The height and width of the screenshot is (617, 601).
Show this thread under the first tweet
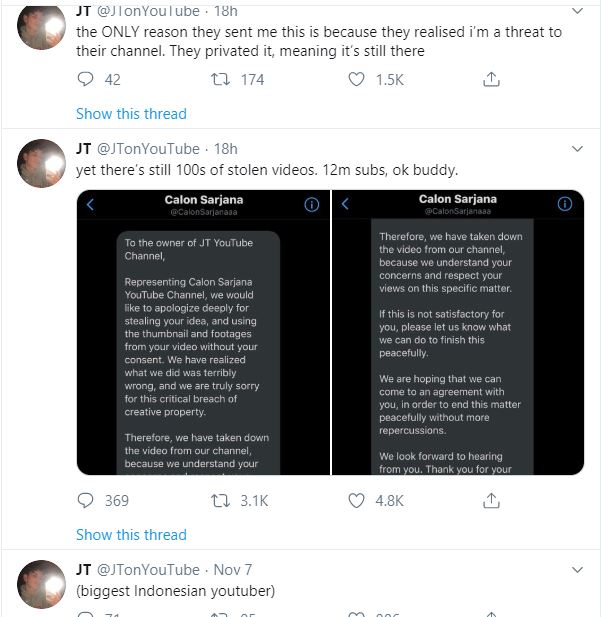[x=131, y=114]
